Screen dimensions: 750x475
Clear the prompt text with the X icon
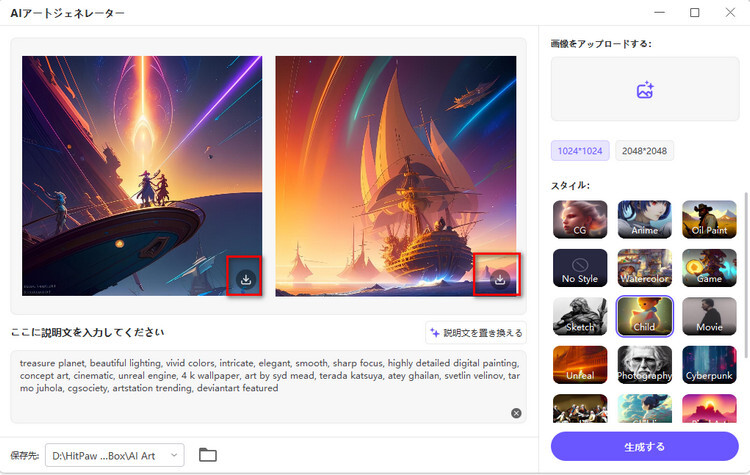(516, 413)
